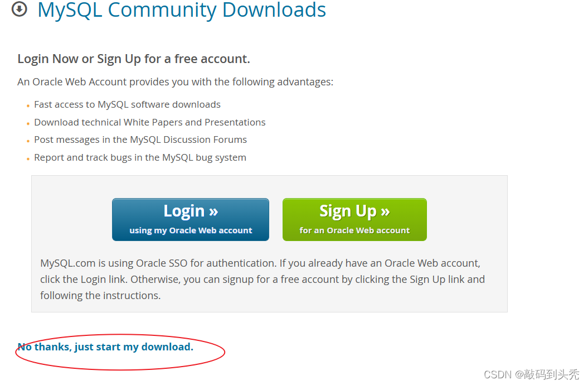The image size is (588, 385).
Task: Click the White Papers and Presentations item
Action: point(149,122)
